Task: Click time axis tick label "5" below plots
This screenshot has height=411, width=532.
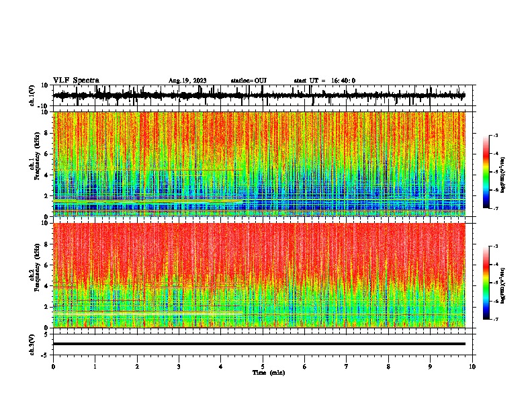Action: (x=263, y=367)
